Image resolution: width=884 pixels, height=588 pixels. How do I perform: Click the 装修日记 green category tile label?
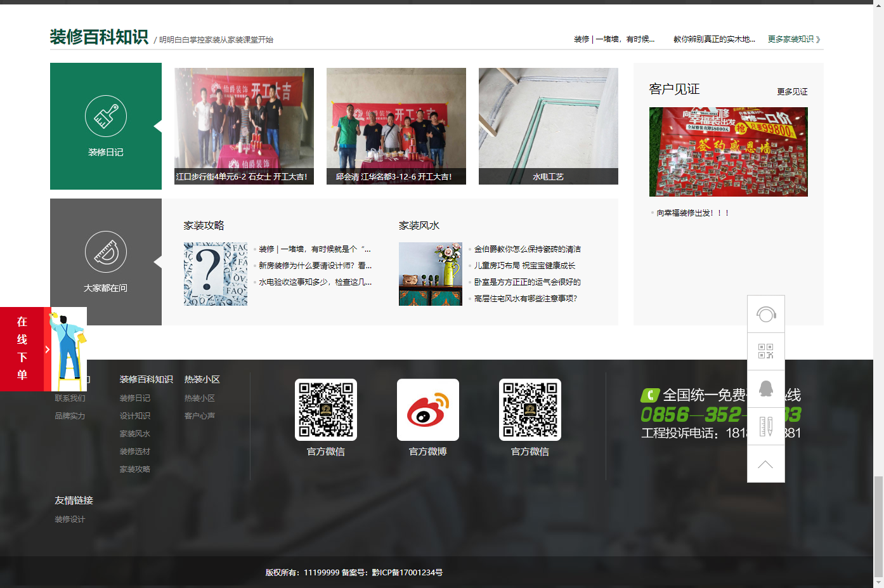(106, 152)
